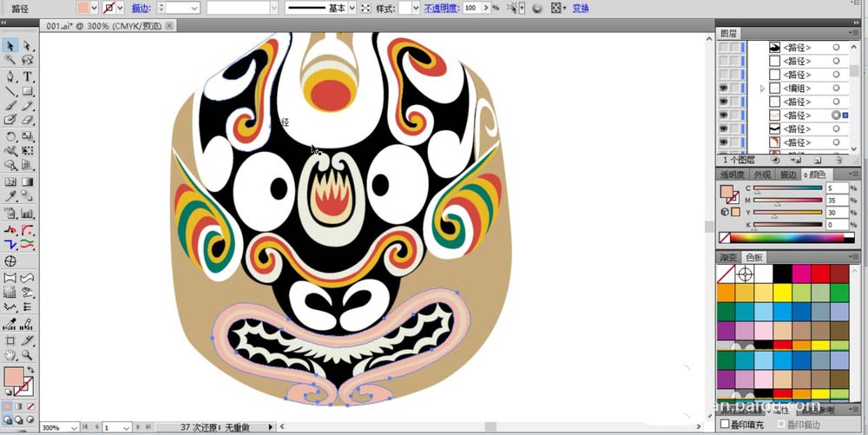Screen dimensions: 868x435
Task: Open the 样式 style dropdown
Action: pos(415,8)
